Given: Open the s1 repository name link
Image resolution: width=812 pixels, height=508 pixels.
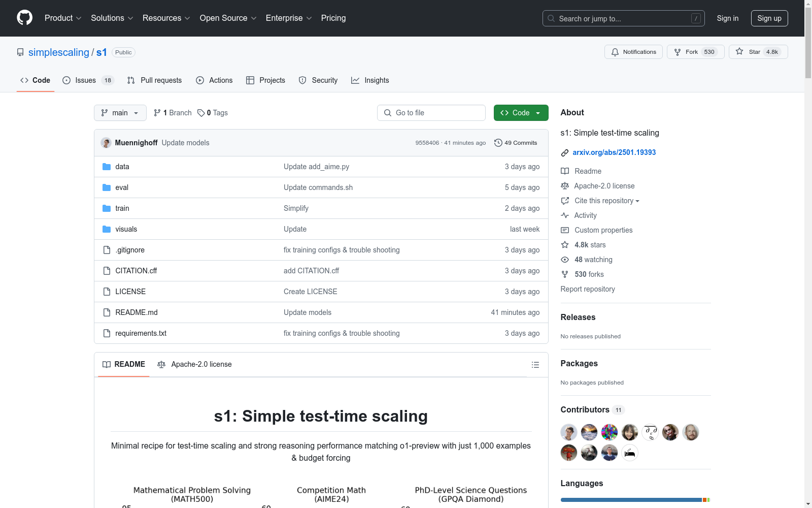Looking at the screenshot, I should click(x=101, y=52).
